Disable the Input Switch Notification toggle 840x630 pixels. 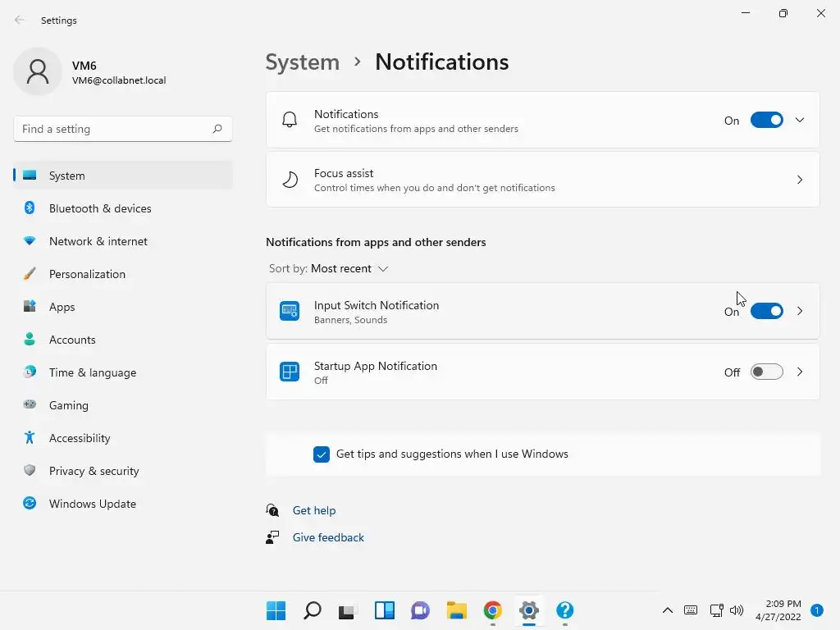point(766,312)
